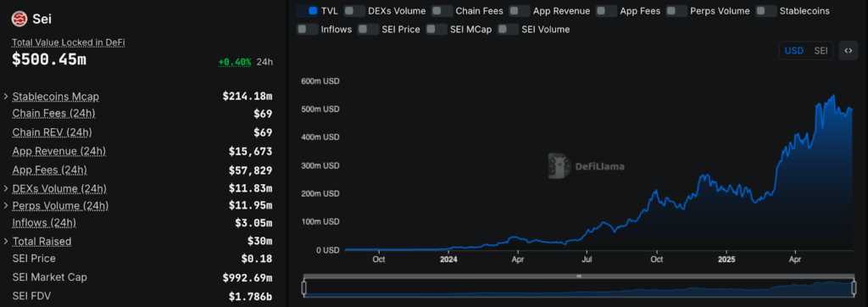Image resolution: width=868 pixels, height=307 pixels.
Task: Click the $15,673 app revenue value
Action: (x=250, y=151)
